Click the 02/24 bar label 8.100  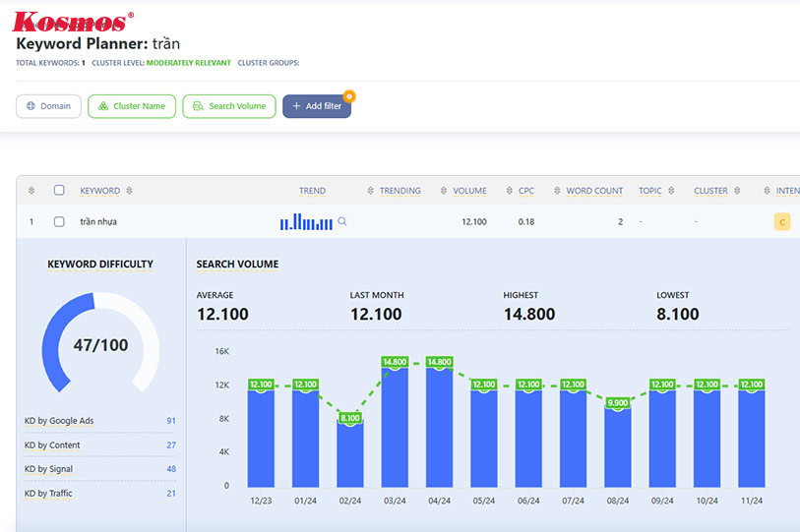pyautogui.click(x=350, y=418)
